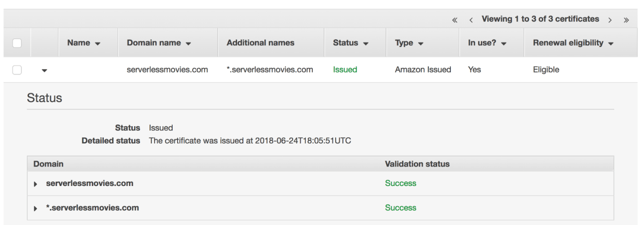The height and width of the screenshot is (225, 644).
Task: Sort by Type column
Action: pos(409,43)
